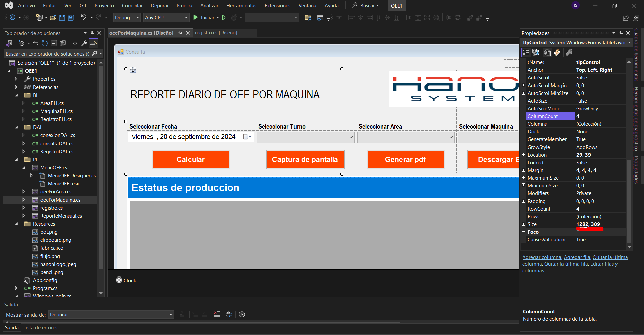
Task: Toggle word wrap in the Output panel
Action: [x=229, y=314]
